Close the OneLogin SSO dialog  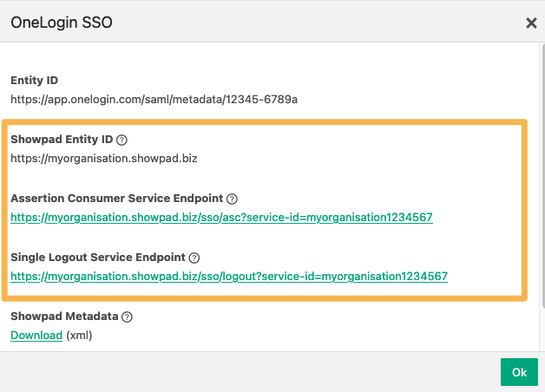point(531,23)
